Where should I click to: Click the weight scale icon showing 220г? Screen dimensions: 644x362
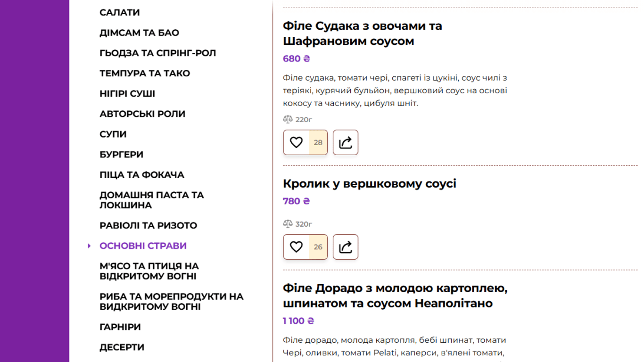(x=288, y=119)
